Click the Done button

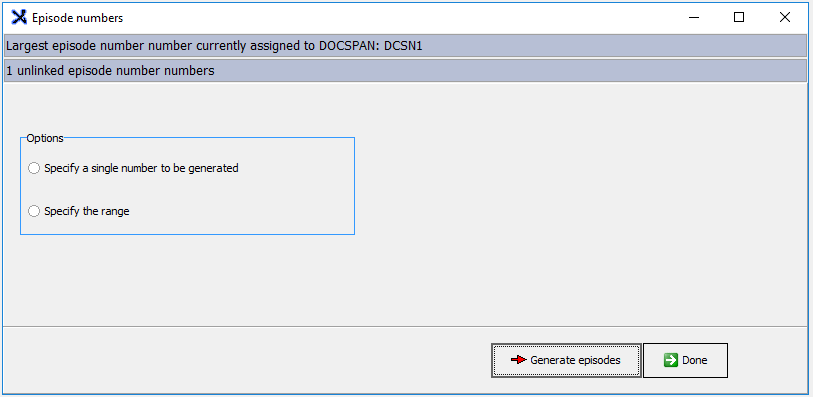click(x=685, y=360)
